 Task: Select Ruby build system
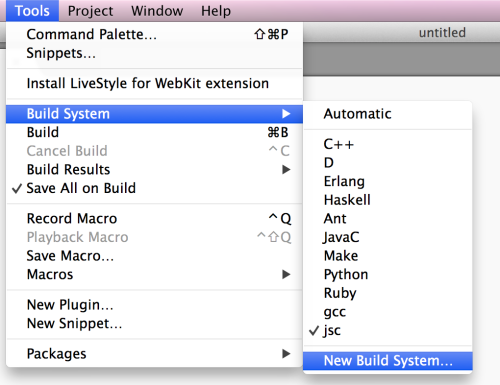coord(388,293)
